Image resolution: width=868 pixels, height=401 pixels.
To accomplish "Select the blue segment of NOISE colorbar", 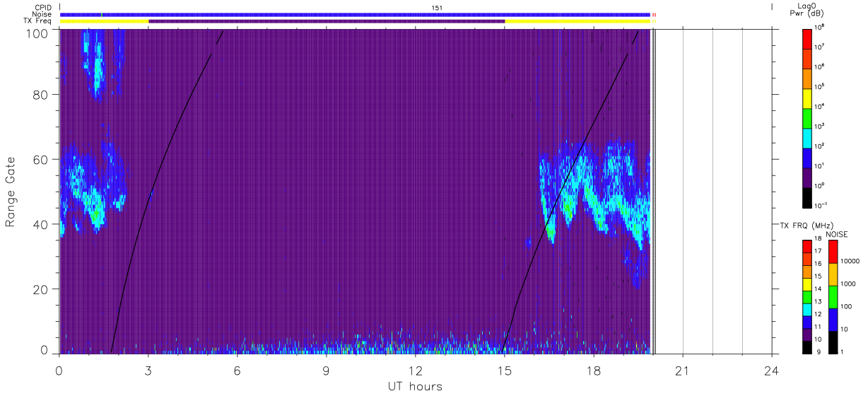I will point(833,320).
